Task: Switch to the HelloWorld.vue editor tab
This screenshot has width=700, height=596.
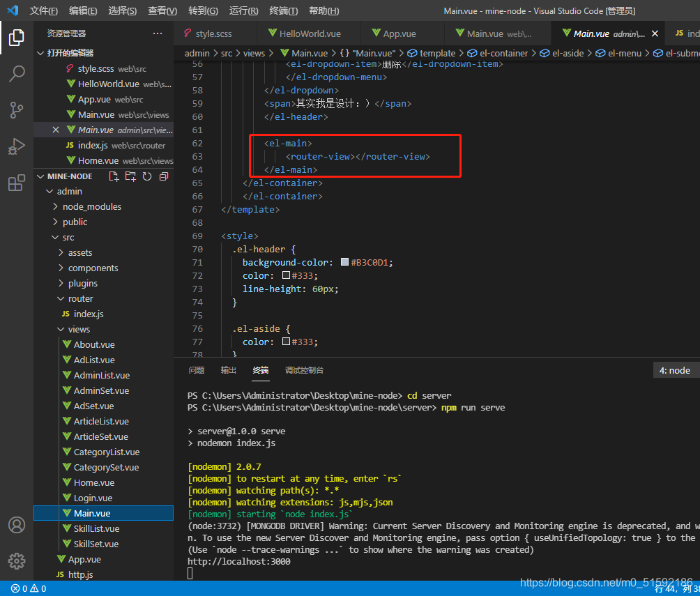Action: pyautogui.click(x=310, y=33)
